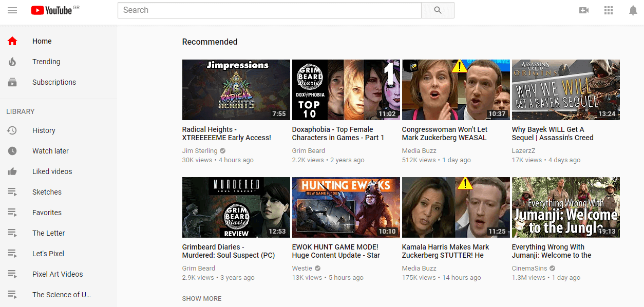Open The Letter playlist label
Image resolution: width=644 pixels, height=307 pixels.
(x=48, y=233)
